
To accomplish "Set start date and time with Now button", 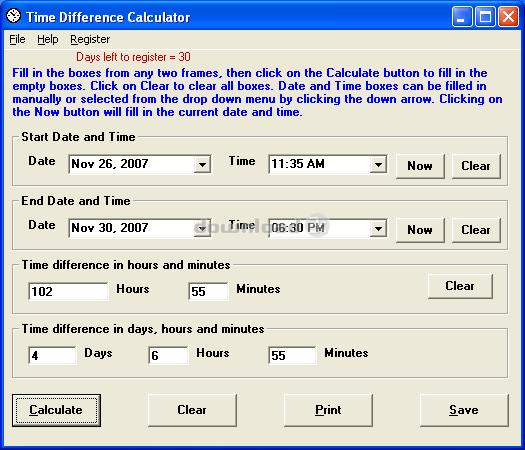I will (420, 166).
